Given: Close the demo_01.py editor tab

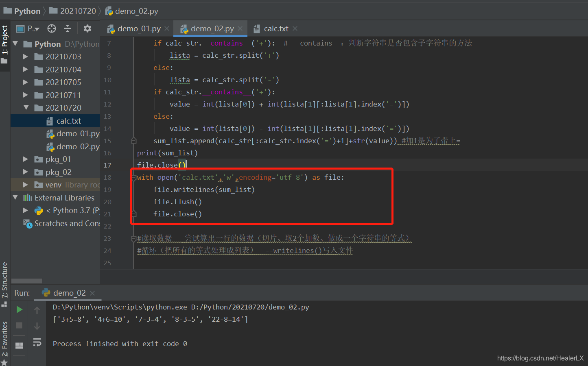Looking at the screenshot, I should (x=167, y=28).
